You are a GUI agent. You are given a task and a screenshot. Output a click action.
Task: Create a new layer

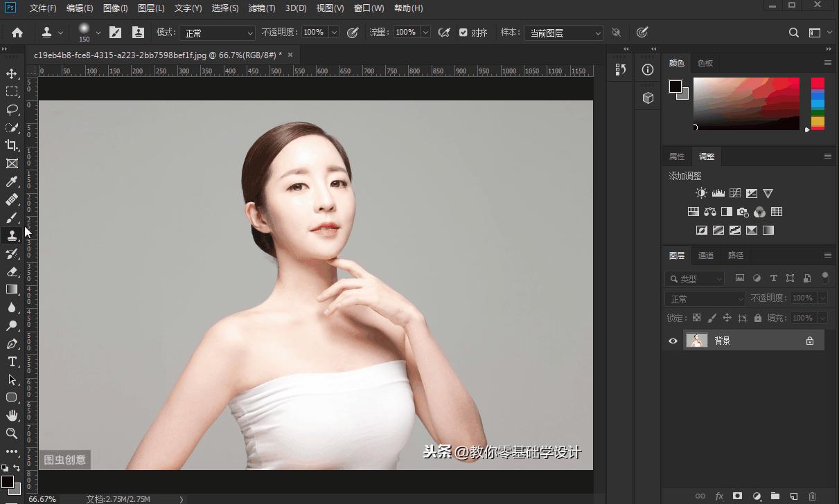(794, 496)
